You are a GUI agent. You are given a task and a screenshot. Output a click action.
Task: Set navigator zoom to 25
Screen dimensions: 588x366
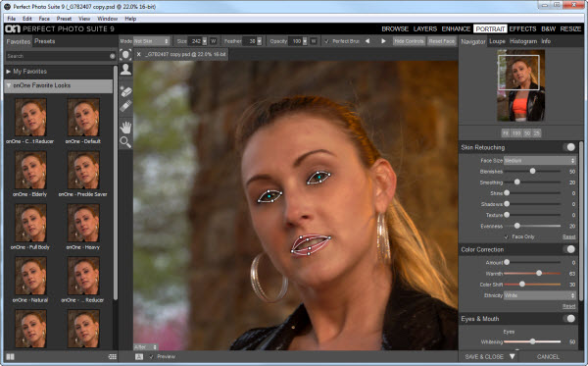point(537,132)
